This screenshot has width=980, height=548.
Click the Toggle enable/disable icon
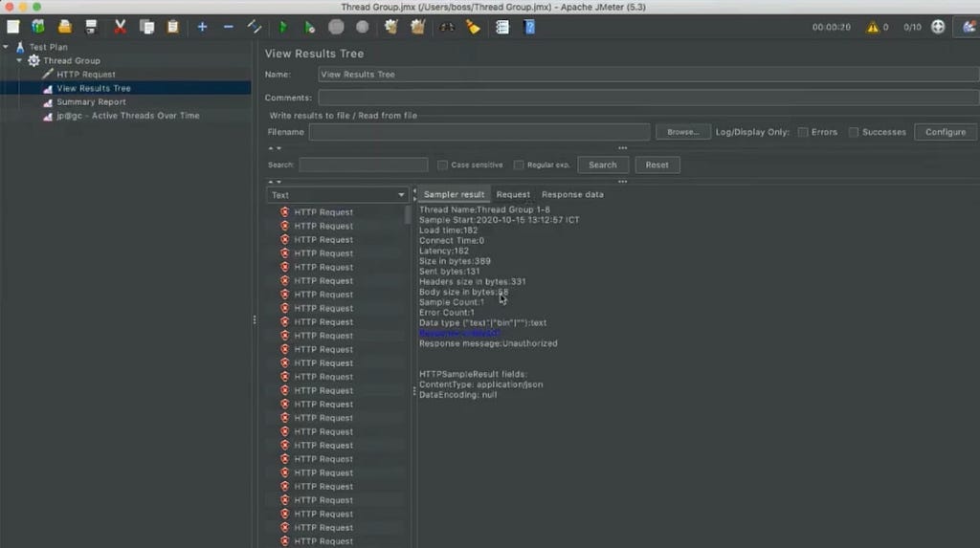point(255,27)
